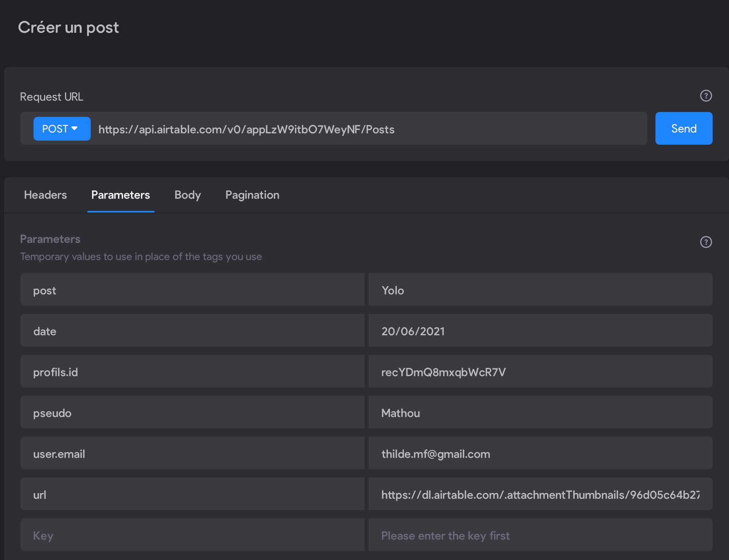Viewport: 729px width, 560px height.
Task: Open the Request URL help icon
Action: click(x=706, y=96)
